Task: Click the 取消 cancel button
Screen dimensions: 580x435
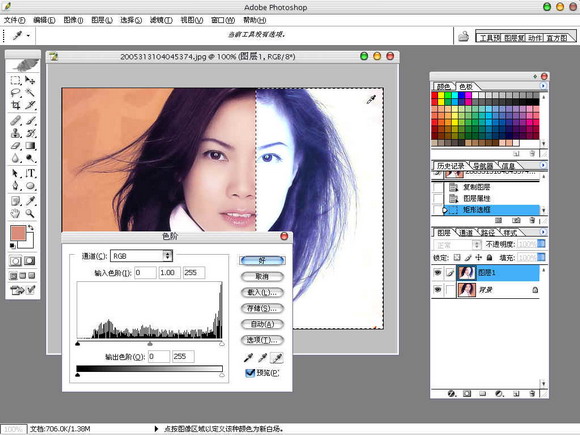Action: click(262, 276)
